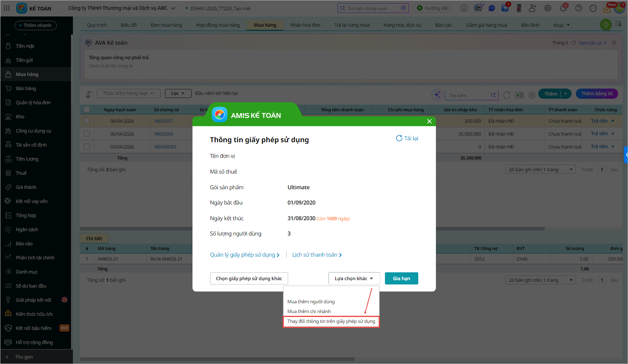The image size is (628, 364).
Task: Focus the Tìm kiếm list search field
Action: coord(472,95)
